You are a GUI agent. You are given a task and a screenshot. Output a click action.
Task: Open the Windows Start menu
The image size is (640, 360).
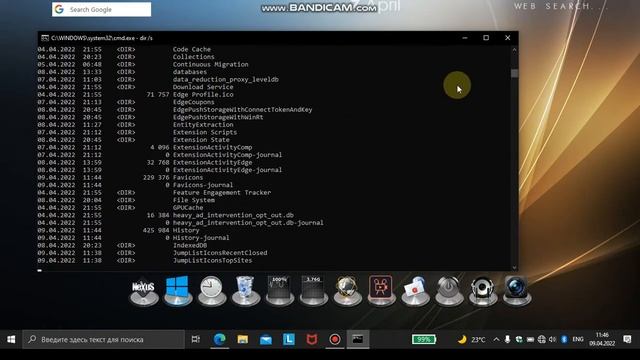coord(11,339)
